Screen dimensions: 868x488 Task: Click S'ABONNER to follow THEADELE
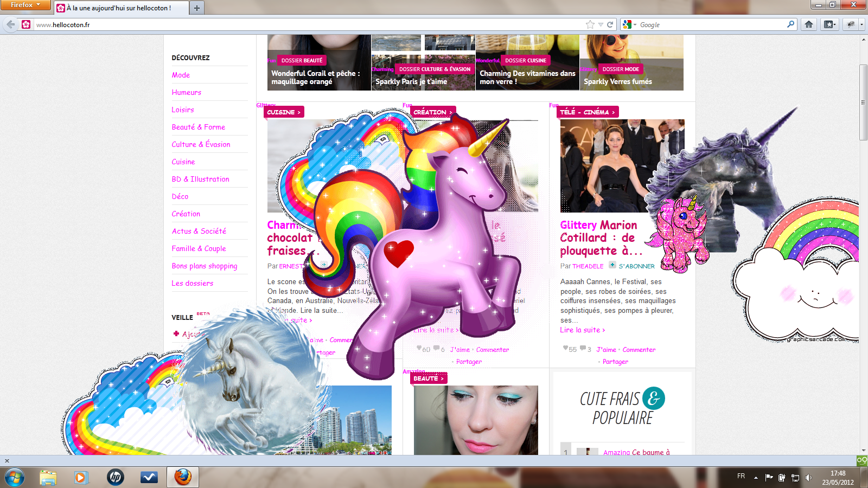pyautogui.click(x=636, y=266)
